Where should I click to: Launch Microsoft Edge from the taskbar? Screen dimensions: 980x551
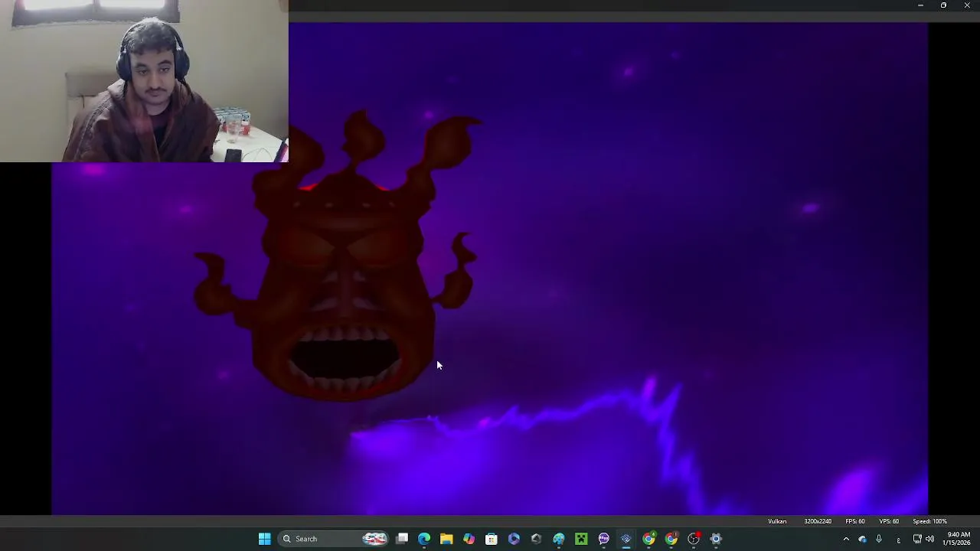(x=424, y=539)
